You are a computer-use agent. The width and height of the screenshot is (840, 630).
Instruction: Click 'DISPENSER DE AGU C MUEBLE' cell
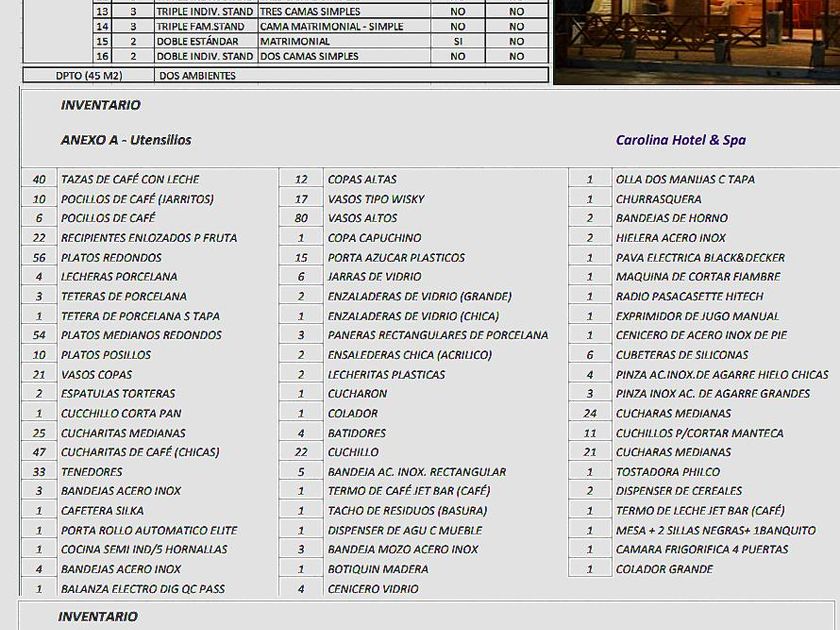tap(404, 530)
